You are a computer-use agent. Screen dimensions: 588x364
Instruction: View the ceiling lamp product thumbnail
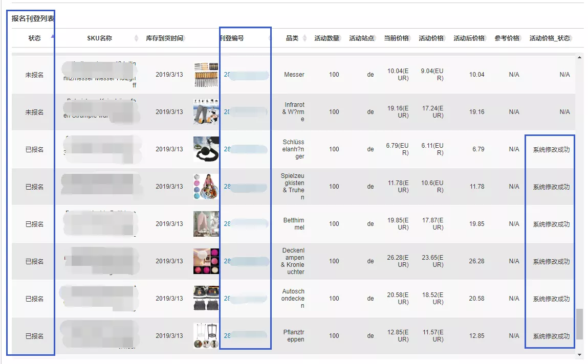[x=206, y=261]
